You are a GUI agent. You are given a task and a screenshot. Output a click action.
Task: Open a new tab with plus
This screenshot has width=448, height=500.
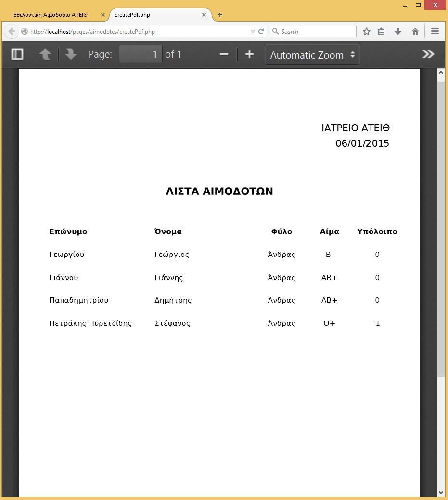[x=220, y=14]
